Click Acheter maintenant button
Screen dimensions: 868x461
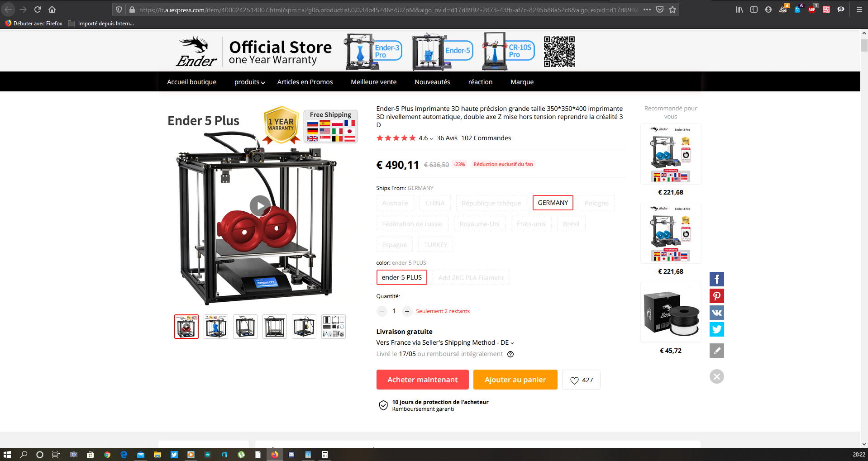tap(423, 380)
